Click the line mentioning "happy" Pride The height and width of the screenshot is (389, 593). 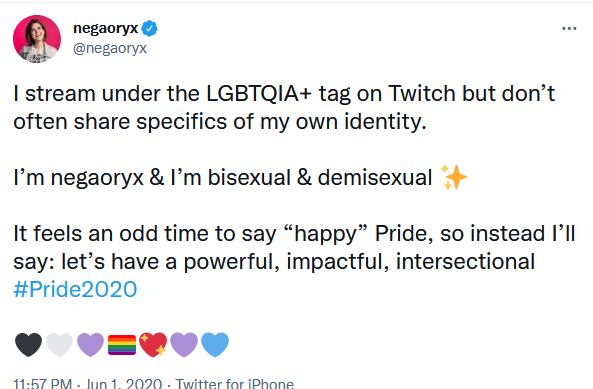(x=294, y=233)
